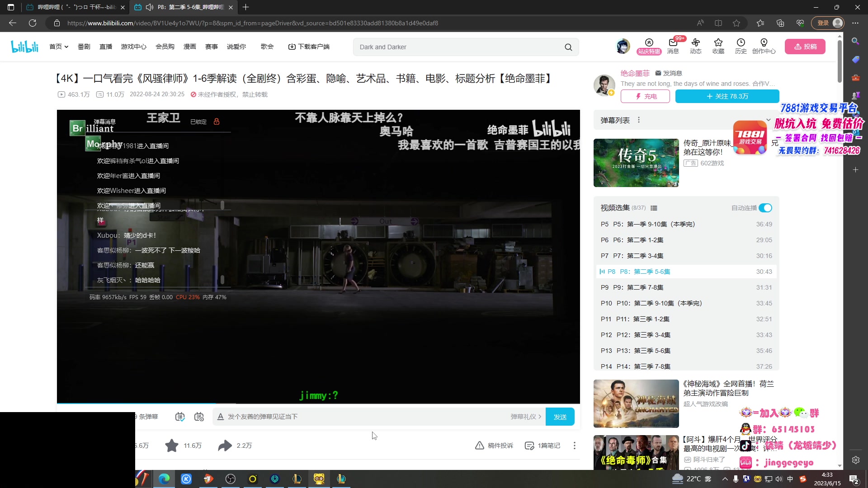Open the 收藏 favorites icon

[718, 46]
